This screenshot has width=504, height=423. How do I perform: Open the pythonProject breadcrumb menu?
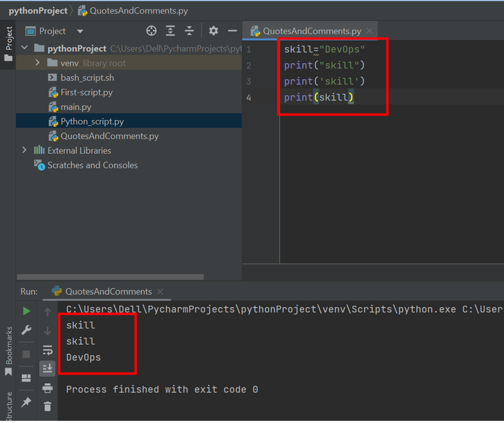(38, 10)
